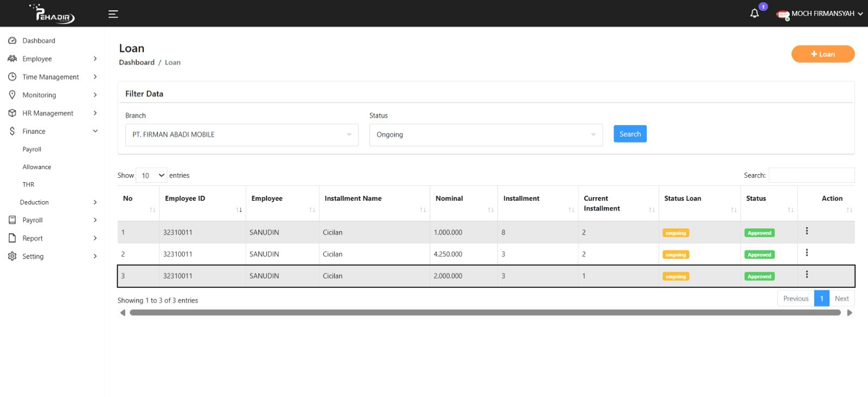
Task: Focus the table Search input field
Action: click(811, 175)
